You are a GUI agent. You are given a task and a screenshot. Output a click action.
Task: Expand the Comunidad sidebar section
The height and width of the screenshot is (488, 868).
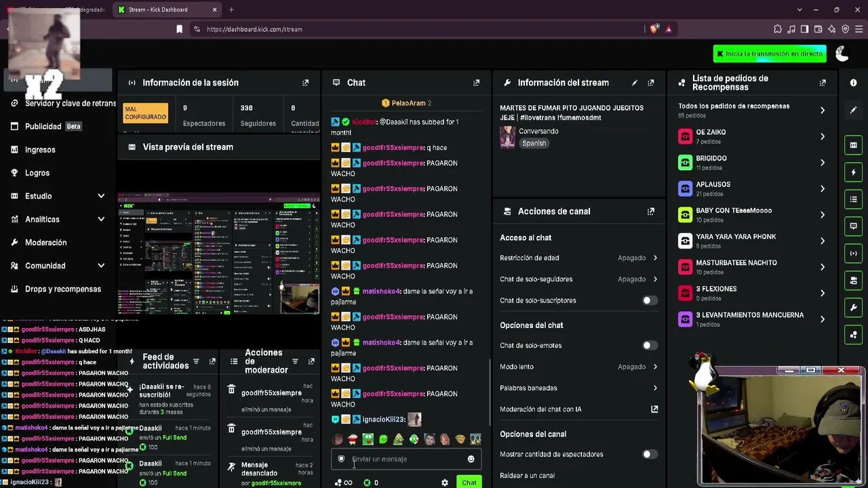click(101, 266)
